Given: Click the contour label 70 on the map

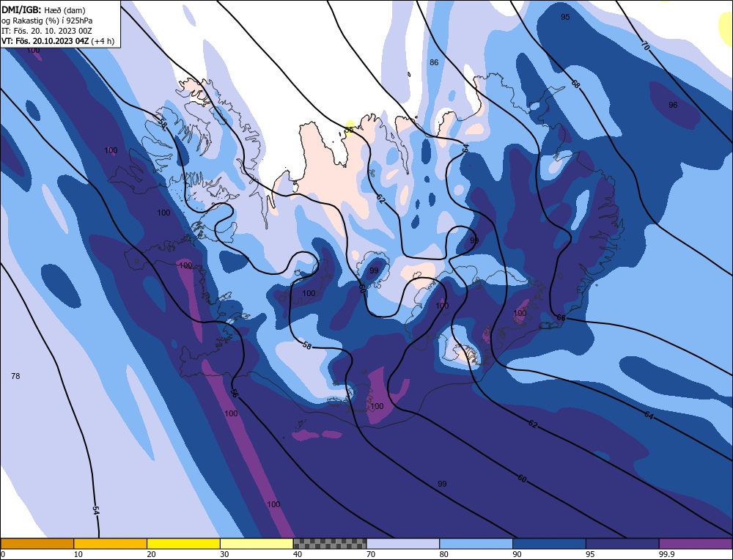Looking at the screenshot, I should click(645, 45).
